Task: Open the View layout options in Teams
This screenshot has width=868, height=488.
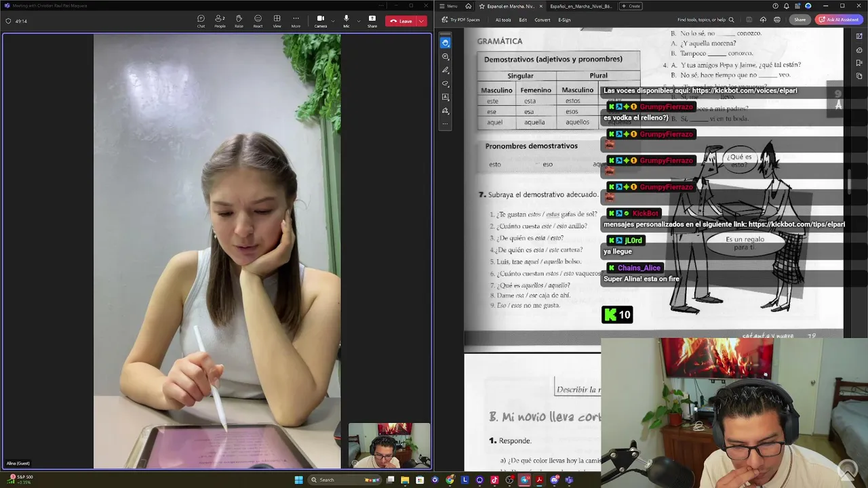Action: pyautogui.click(x=277, y=21)
